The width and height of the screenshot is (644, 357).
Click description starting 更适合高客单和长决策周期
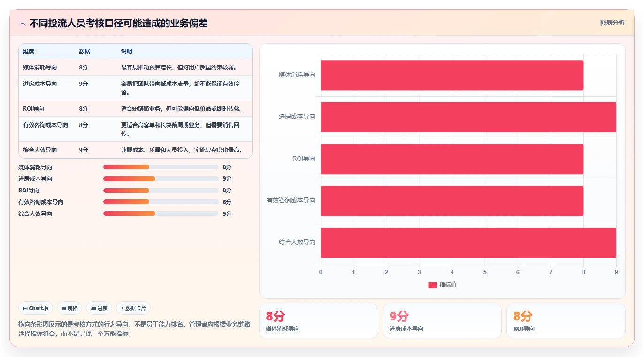[x=181, y=129]
